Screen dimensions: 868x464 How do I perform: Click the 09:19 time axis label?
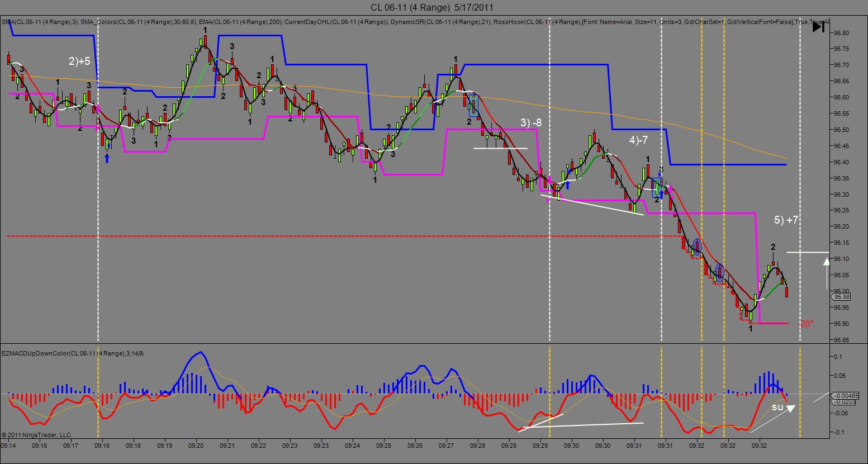tap(165, 446)
